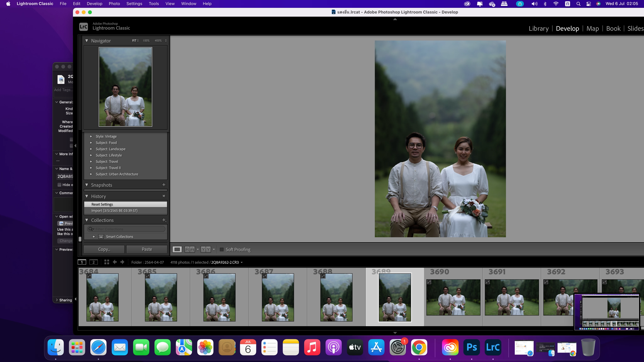This screenshot has width=644, height=362.
Task: Collapse the Navigator panel
Action: pos(86,41)
